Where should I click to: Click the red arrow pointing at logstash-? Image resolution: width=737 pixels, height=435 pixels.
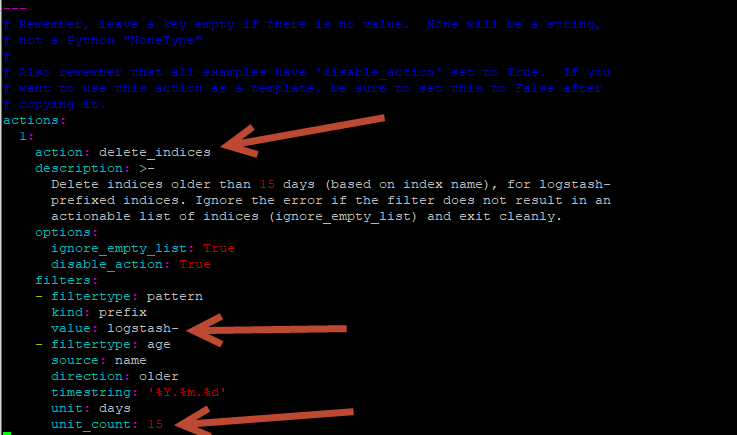point(266,330)
